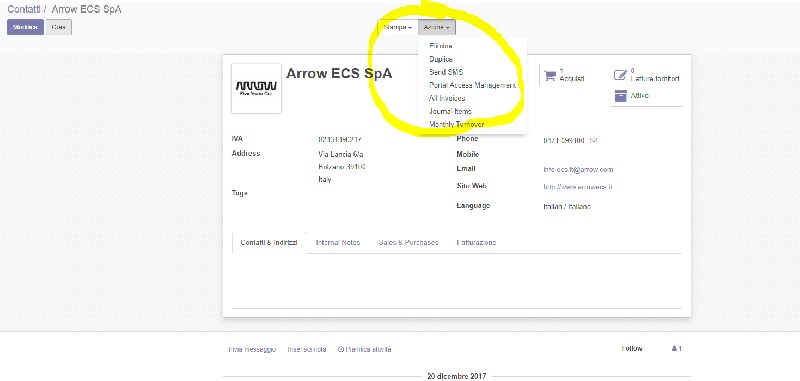Expand the Stampa dropdown

[397, 27]
